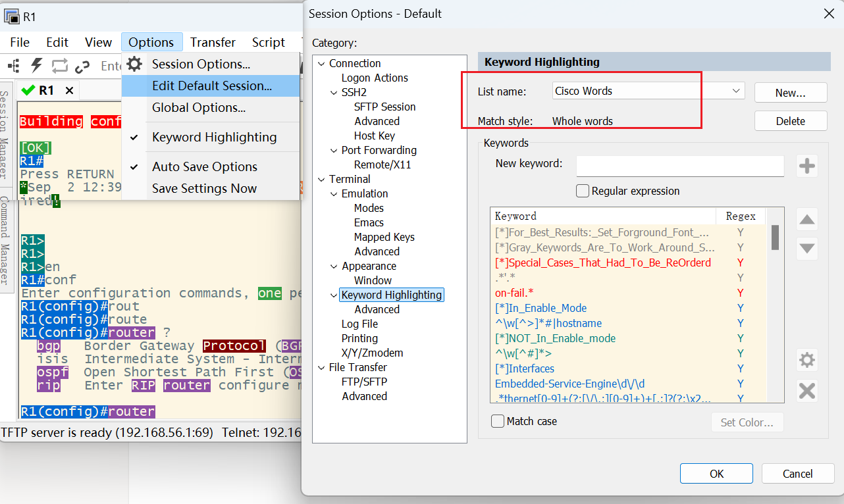This screenshot has width=844, height=504.
Task: Click the Session Manager tree toolbar icon
Action: (13, 65)
